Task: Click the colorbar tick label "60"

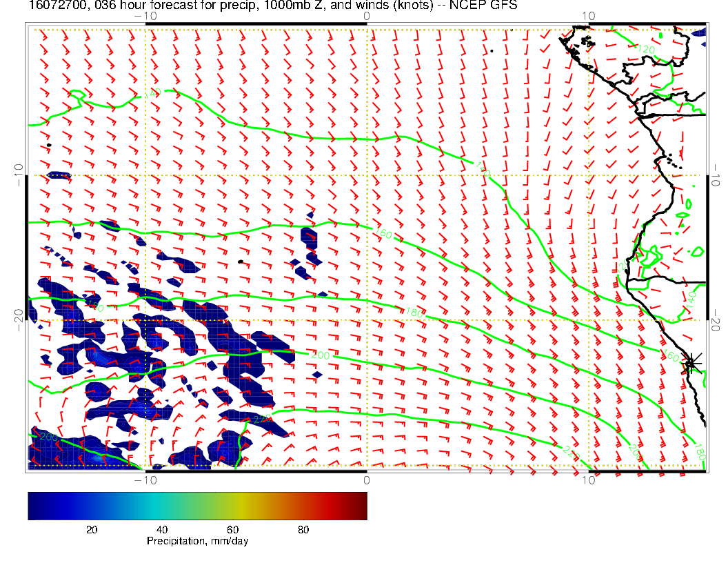Action: [x=232, y=530]
